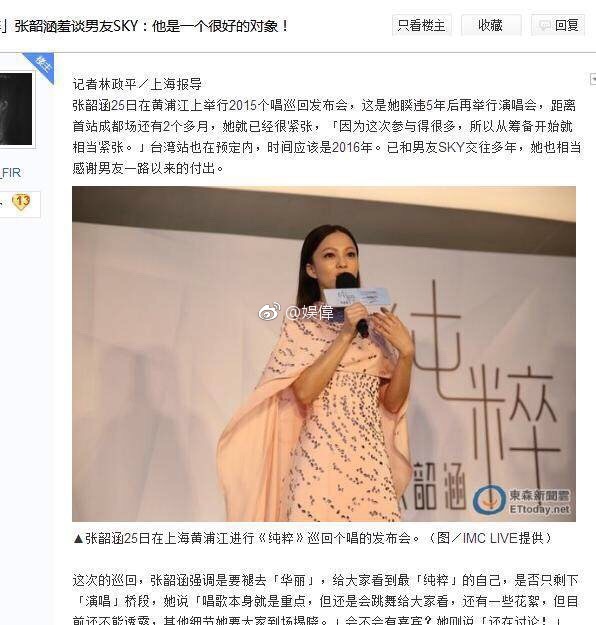Screen dimensions: 596x625
Task: Click the blue 楼主 corner ribbon badge
Action: click(x=41, y=66)
